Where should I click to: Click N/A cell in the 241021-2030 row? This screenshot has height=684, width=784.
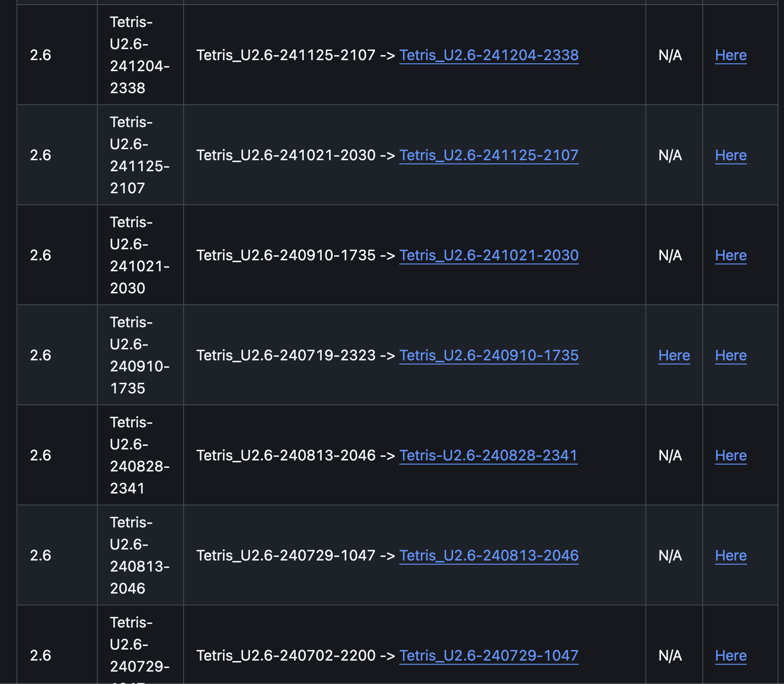point(670,255)
